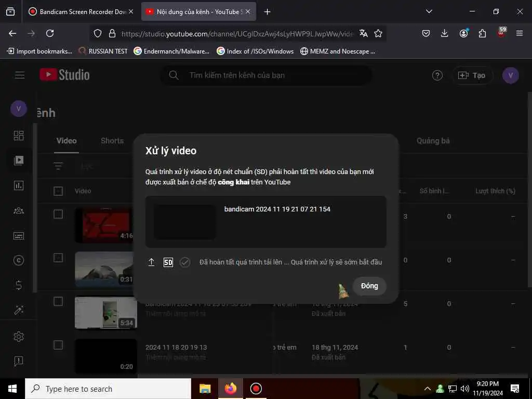Bookmark this page with the star icon
The width and height of the screenshot is (532, 399).
point(378,33)
